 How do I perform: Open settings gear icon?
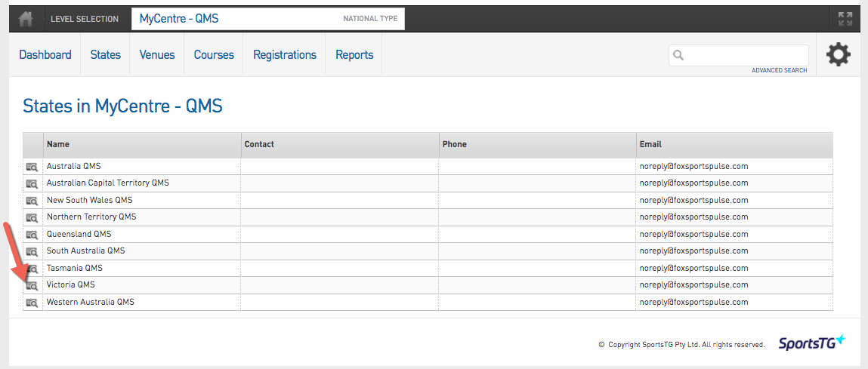click(838, 55)
